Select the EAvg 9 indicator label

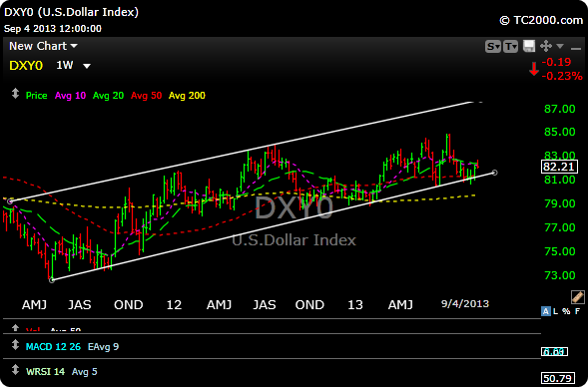[103, 347]
